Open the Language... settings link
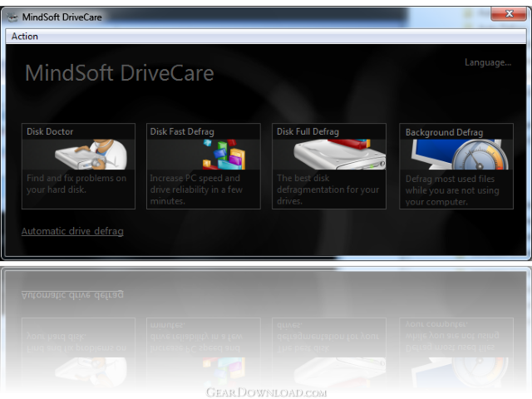The height and width of the screenshot is (399, 532). pos(488,62)
